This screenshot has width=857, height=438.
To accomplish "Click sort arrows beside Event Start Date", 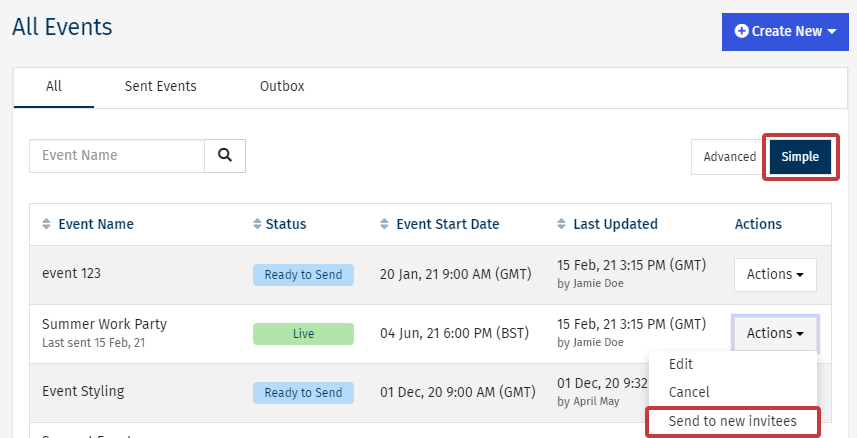I will [386, 224].
